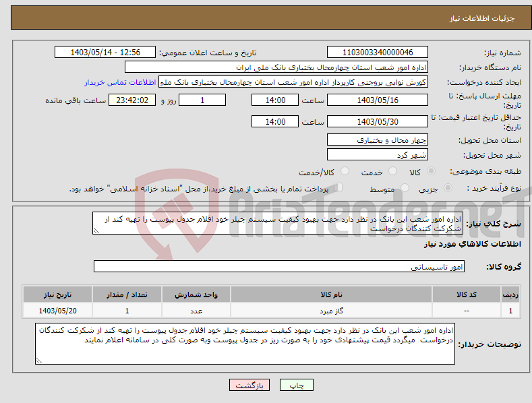Click the ردیف column header
This screenshot has width=532, height=403.
510,294
